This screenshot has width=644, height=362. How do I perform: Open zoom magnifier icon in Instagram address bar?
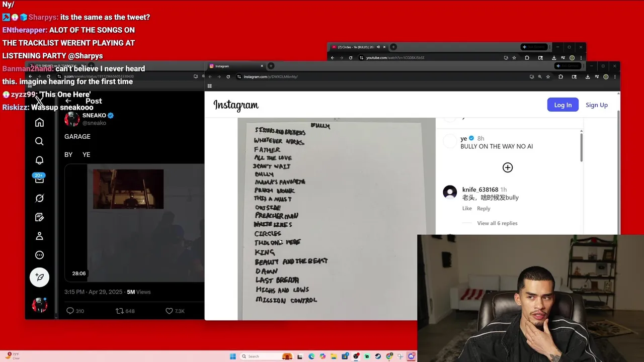[x=540, y=77]
